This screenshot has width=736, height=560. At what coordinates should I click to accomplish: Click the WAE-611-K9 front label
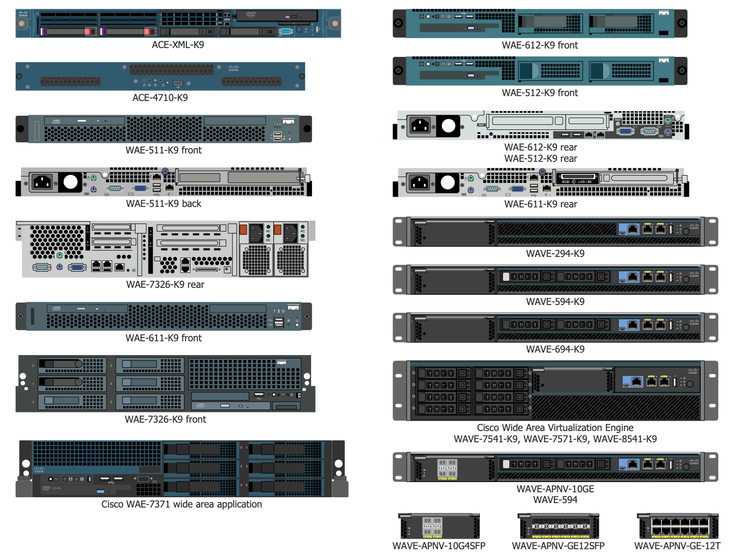click(x=164, y=338)
